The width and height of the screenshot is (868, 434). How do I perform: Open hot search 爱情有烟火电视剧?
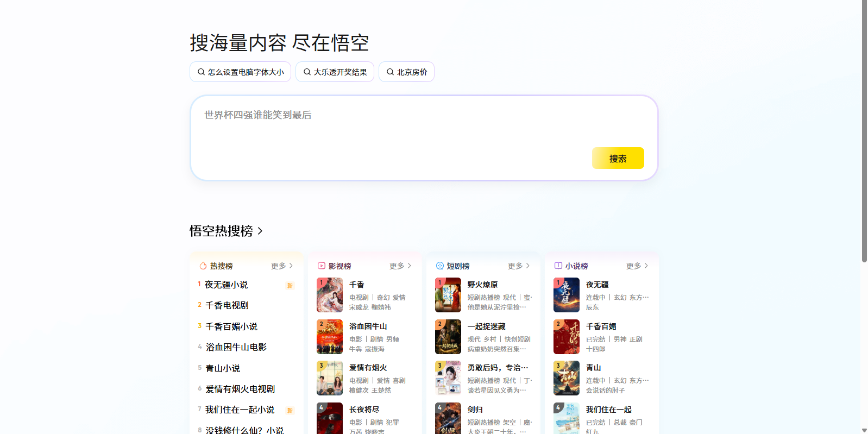(x=240, y=389)
